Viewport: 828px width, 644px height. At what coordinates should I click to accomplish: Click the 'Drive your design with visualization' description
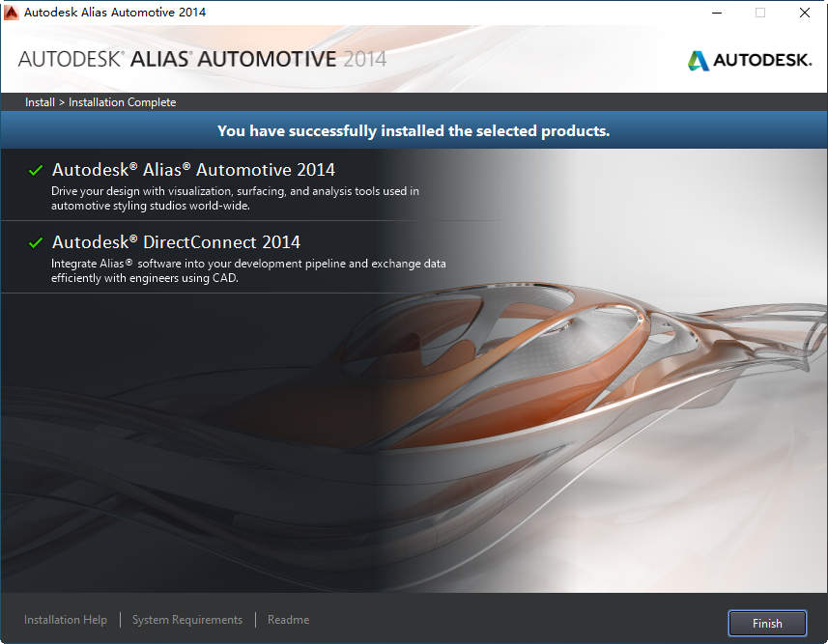[x=235, y=199]
